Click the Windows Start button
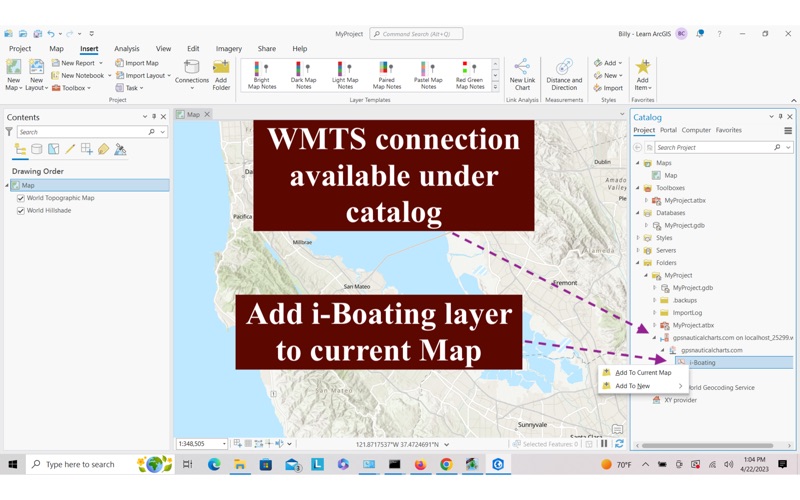800x500 pixels. coord(13,464)
